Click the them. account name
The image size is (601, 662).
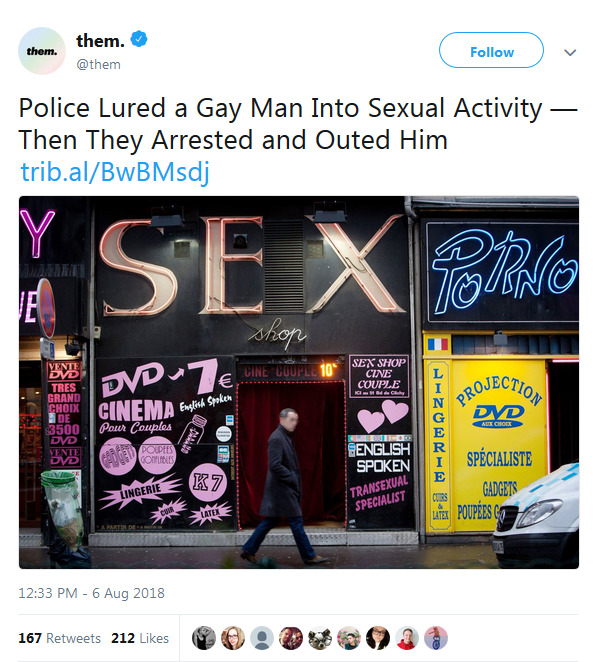(x=100, y=41)
